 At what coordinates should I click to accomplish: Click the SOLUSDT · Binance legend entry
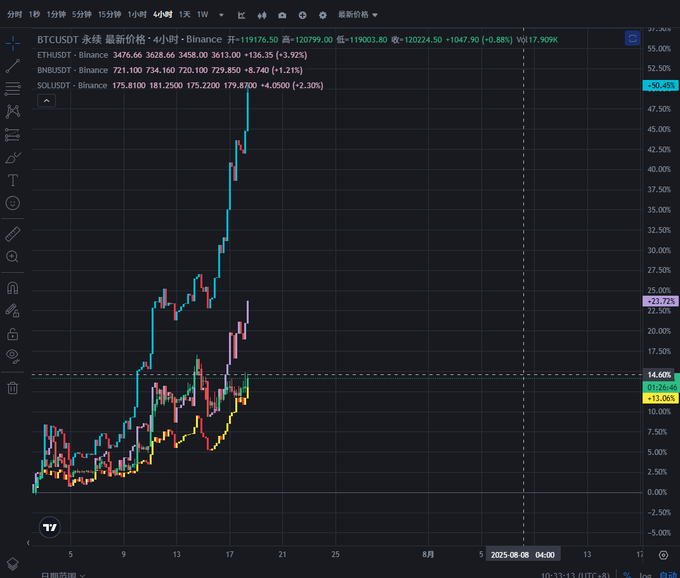coord(72,85)
